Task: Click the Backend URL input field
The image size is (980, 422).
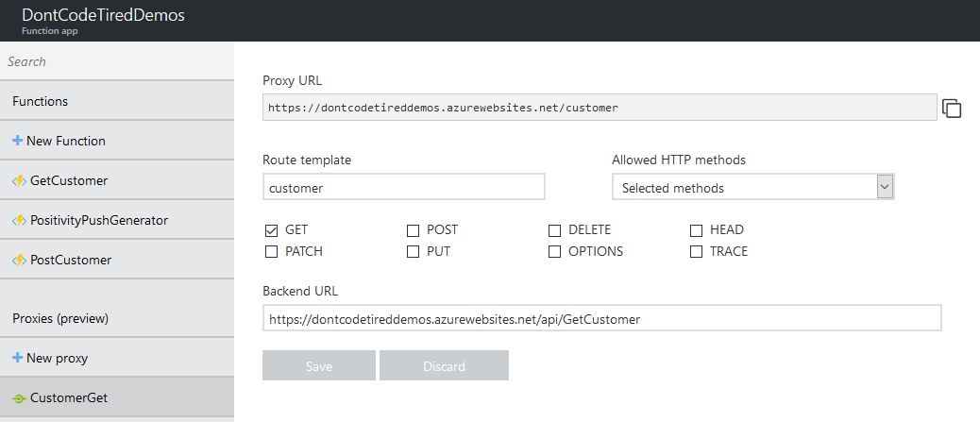Action: click(x=601, y=319)
